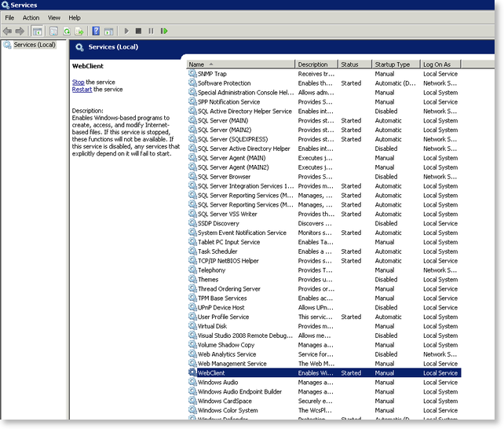Click the gear icon beside UPnP Device Host

tap(192, 307)
